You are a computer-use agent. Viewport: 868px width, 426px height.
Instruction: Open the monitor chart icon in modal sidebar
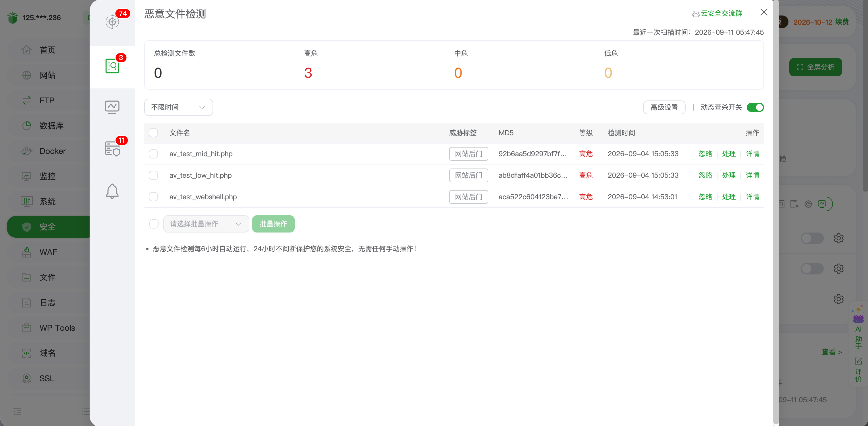tap(112, 107)
